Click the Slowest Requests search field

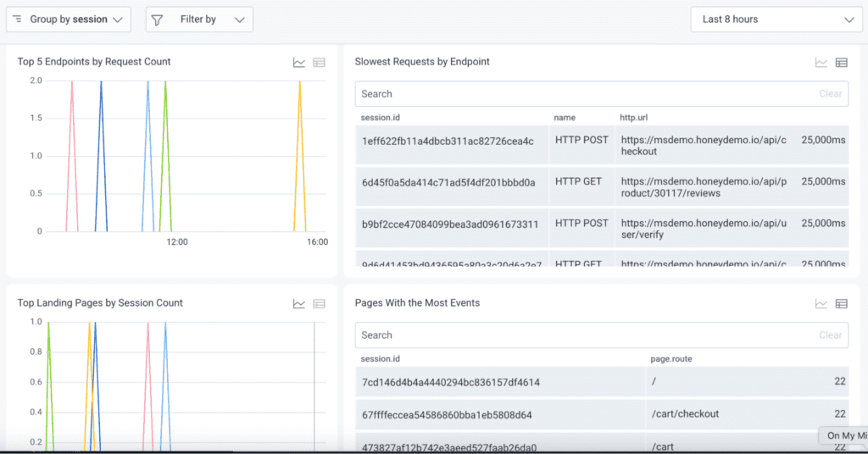585,94
